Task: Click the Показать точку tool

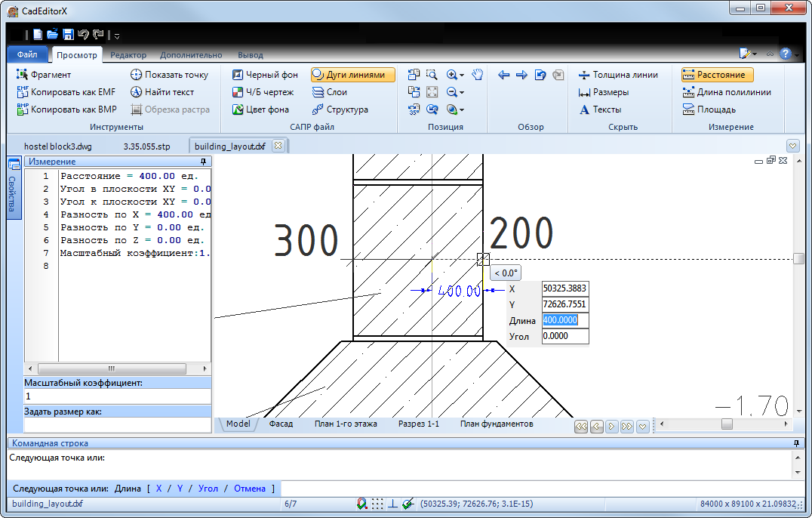Action: point(169,75)
